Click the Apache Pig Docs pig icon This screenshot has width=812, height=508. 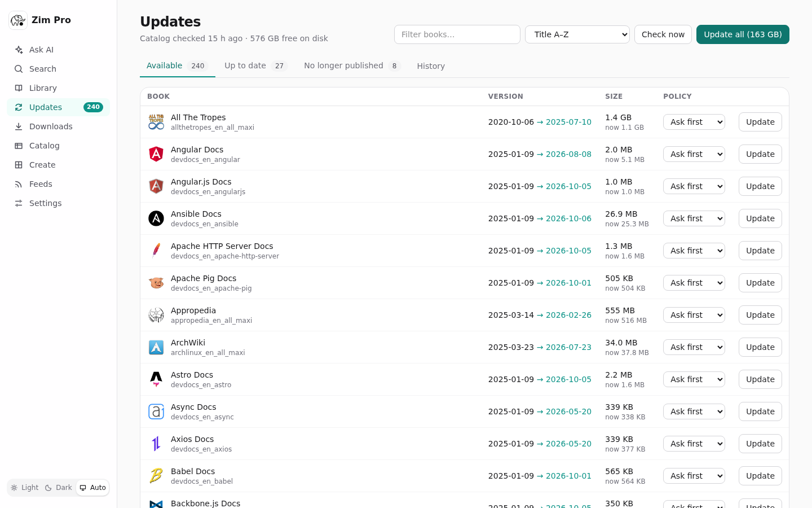pos(156,283)
